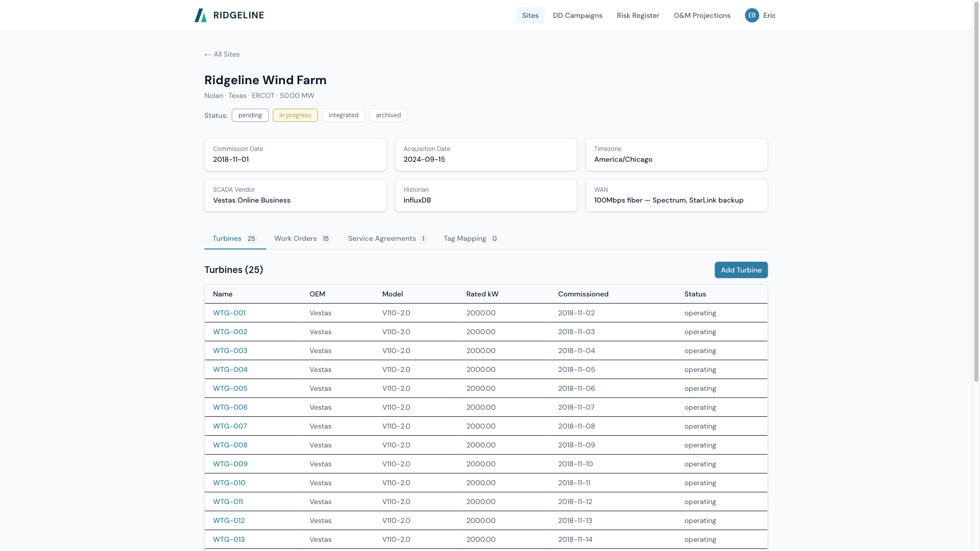Set status to archived
Screen dimensions: 980x551
pos(388,115)
